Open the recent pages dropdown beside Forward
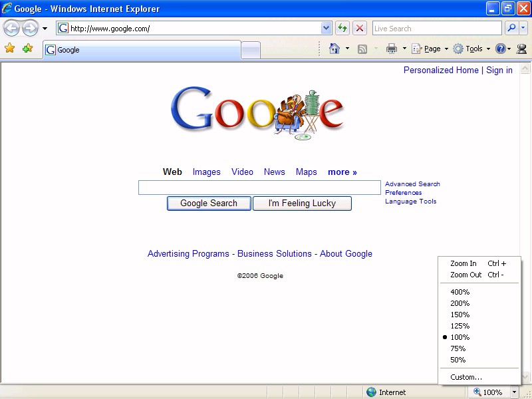The height and width of the screenshot is (399, 532). (x=45, y=29)
